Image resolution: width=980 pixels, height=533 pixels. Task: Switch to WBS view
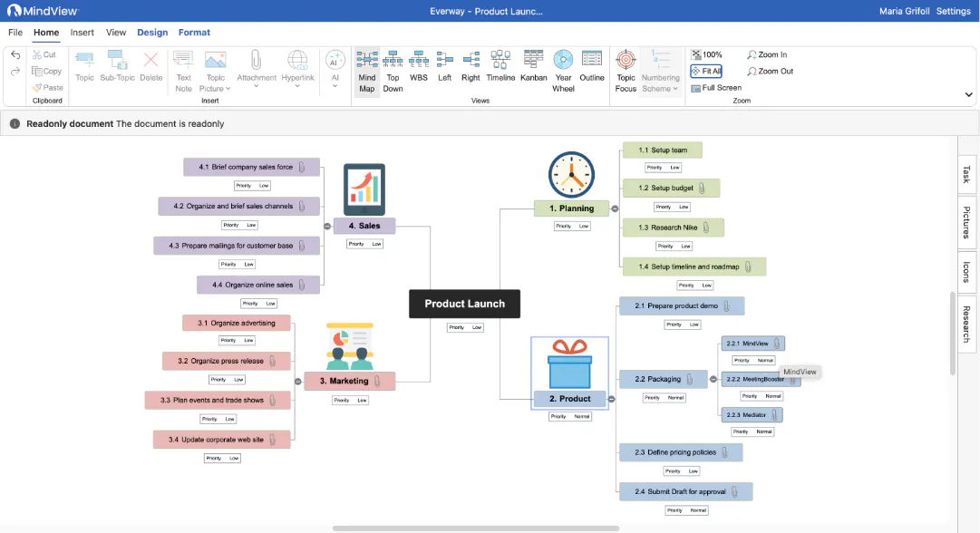(419, 66)
